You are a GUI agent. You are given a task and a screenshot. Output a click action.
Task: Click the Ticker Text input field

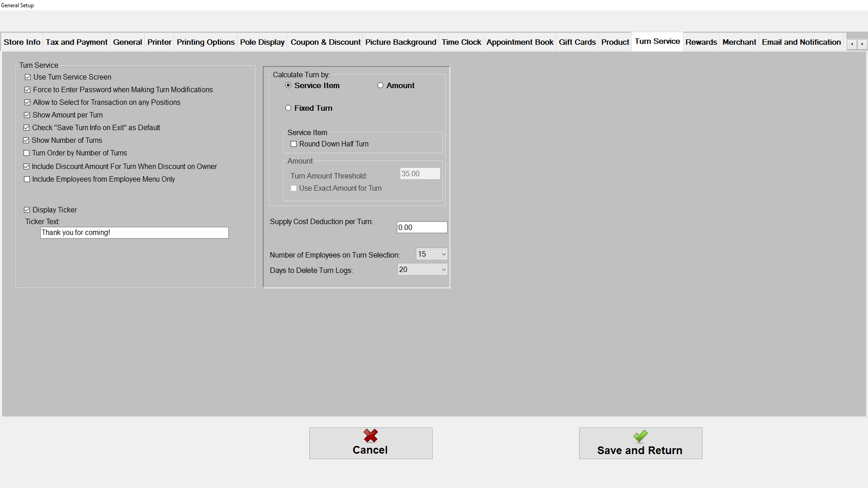point(134,233)
